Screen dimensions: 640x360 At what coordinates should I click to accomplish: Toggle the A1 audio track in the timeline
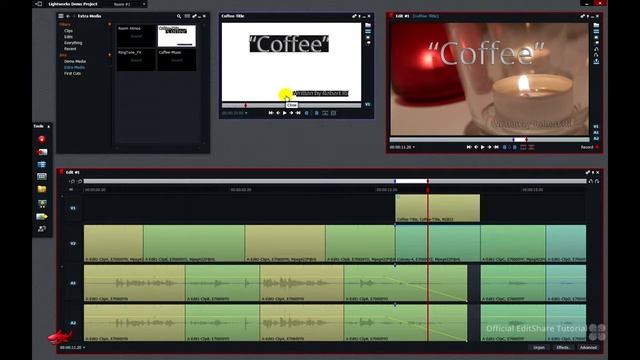point(73,283)
